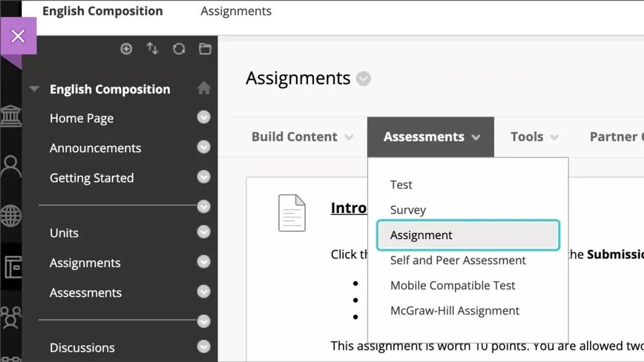Viewport: 644px width, 362px height.
Task: Refresh the course menu
Action: click(179, 49)
